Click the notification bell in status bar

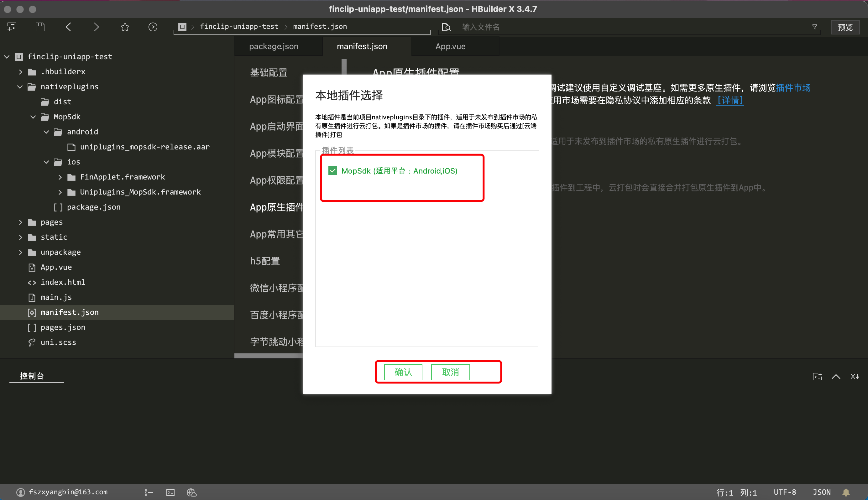[846, 492]
